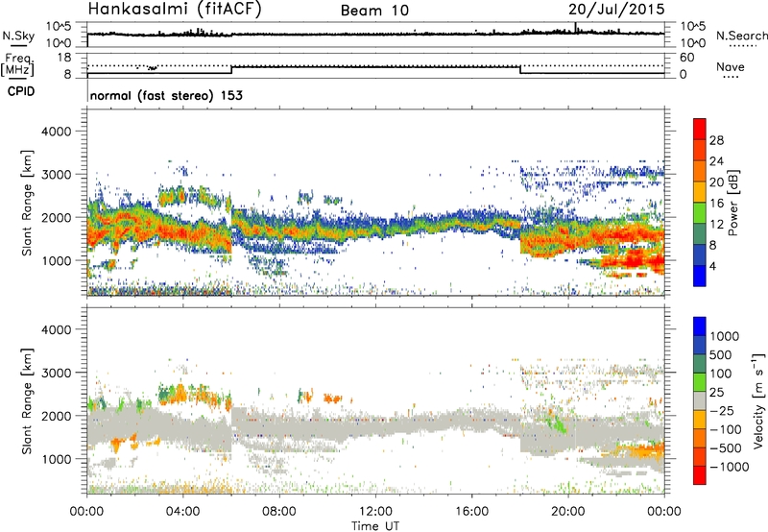Image resolution: width=768 pixels, height=532 pixels.
Task: Click the frequency step-up at 06:00
Action: pyautogui.click(x=231, y=69)
